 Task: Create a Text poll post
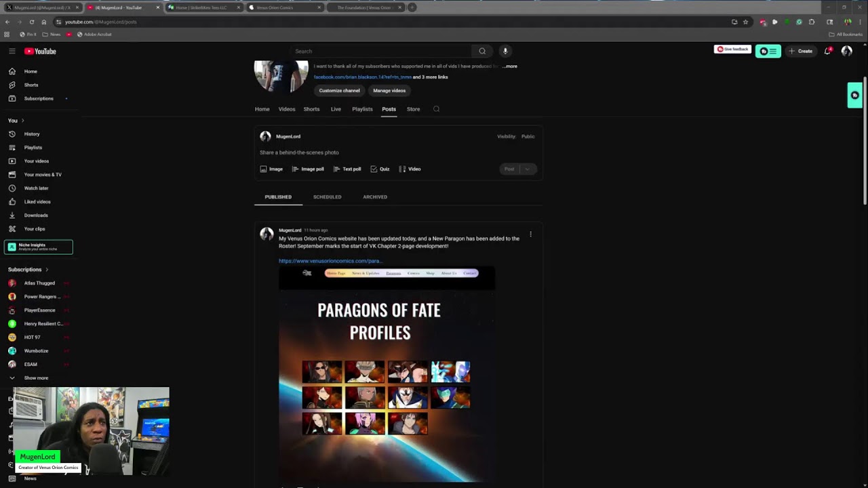point(347,169)
